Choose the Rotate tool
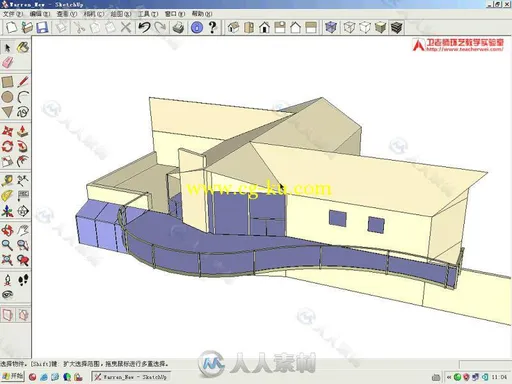512x384 pixels. (7, 146)
